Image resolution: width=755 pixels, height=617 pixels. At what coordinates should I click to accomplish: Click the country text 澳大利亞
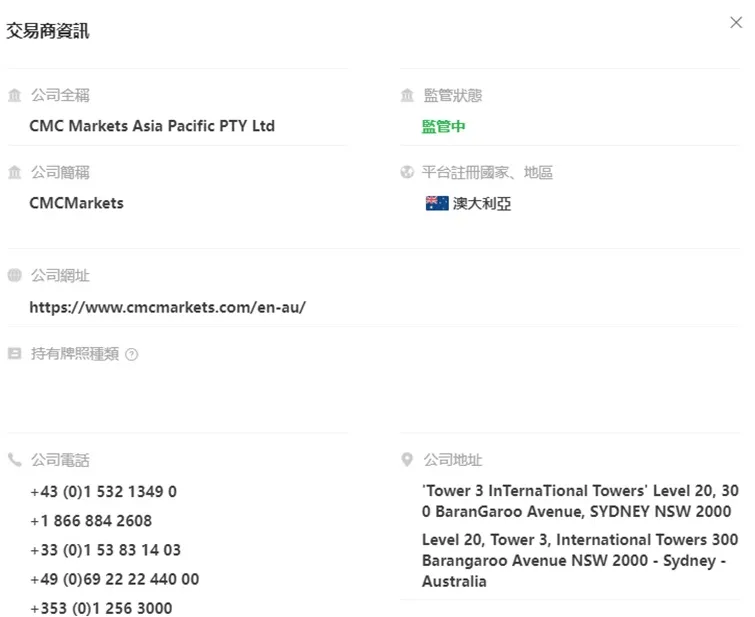tap(482, 204)
